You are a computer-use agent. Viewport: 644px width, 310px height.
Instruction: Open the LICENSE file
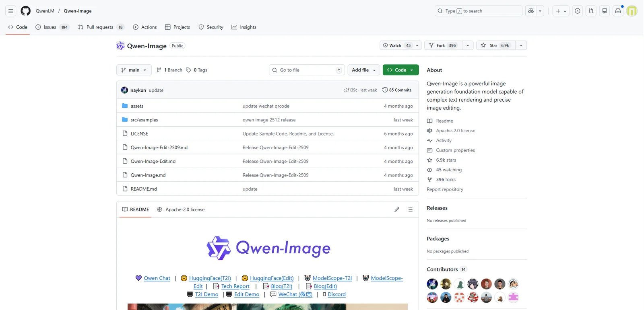[139, 133]
